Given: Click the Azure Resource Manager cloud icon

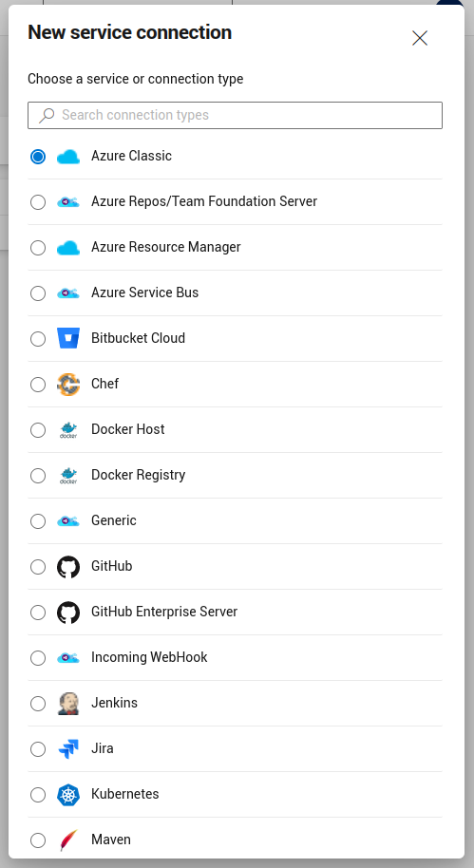Looking at the screenshot, I should pyautogui.click(x=68, y=248).
